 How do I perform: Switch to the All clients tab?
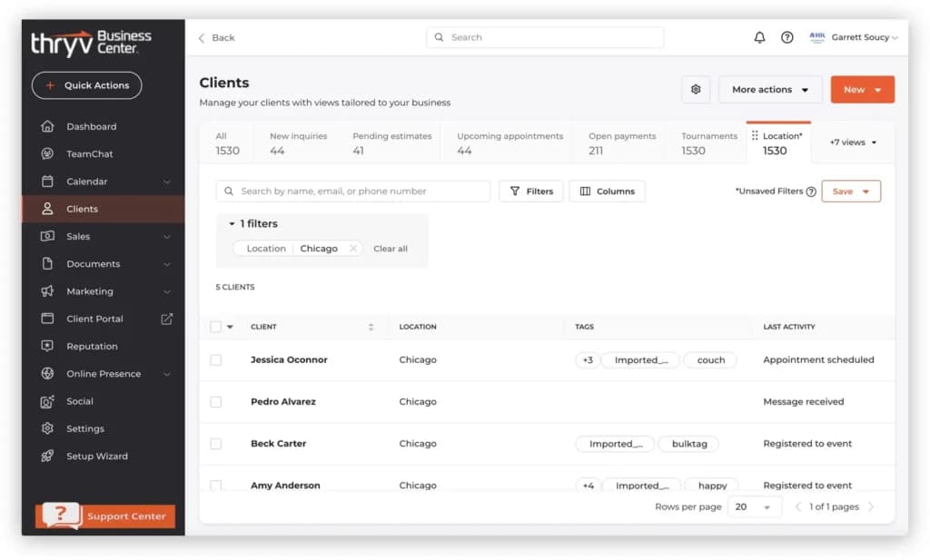tap(227, 143)
